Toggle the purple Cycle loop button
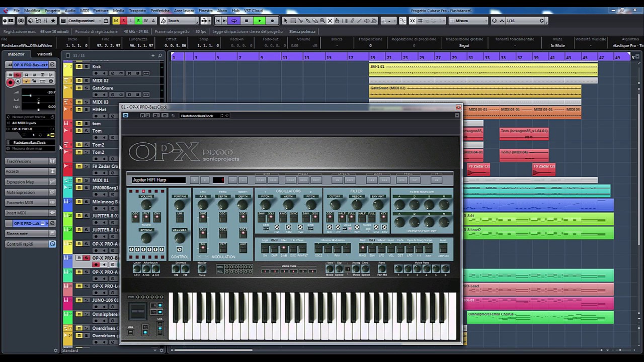This screenshot has width=644, height=362. (234, 21)
